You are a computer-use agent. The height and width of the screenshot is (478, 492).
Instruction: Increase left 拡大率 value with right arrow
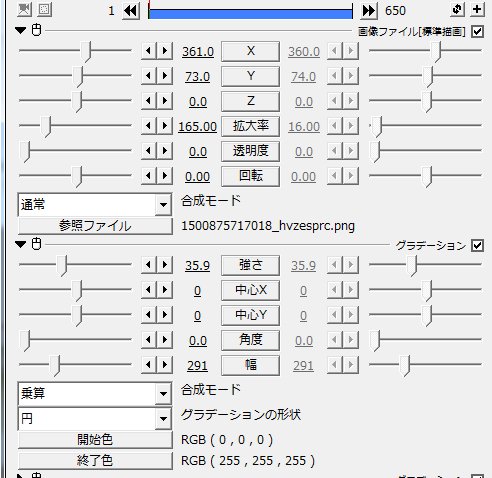tap(165, 126)
